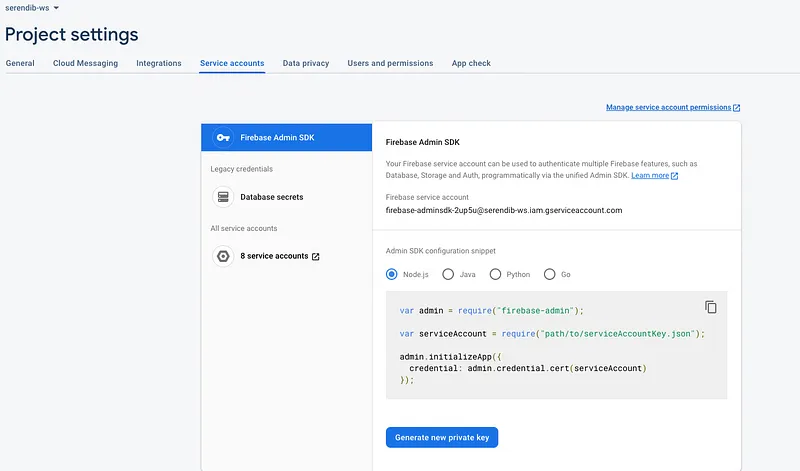The width and height of the screenshot is (800, 471).
Task: Click external-link icon beside Learn more
Action: [x=674, y=176]
